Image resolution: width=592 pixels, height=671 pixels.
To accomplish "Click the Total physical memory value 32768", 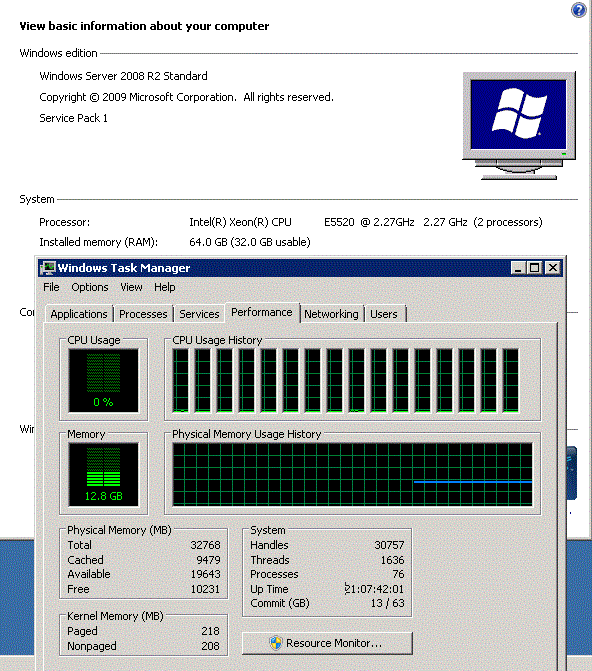I will [x=205, y=545].
